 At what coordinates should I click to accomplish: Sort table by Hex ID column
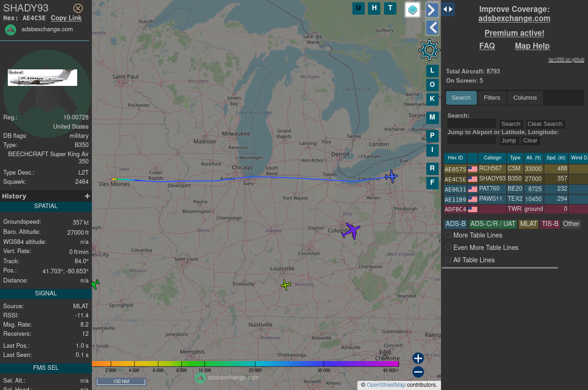coord(455,158)
